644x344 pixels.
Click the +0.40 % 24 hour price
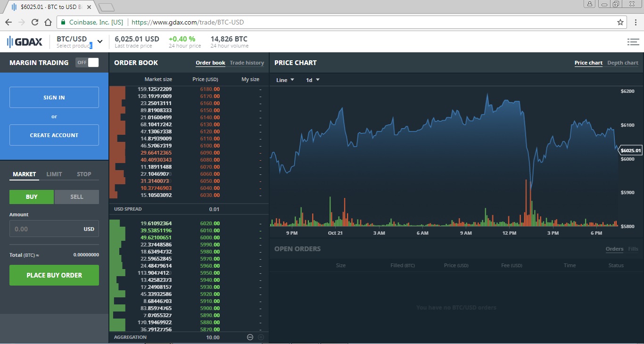182,39
